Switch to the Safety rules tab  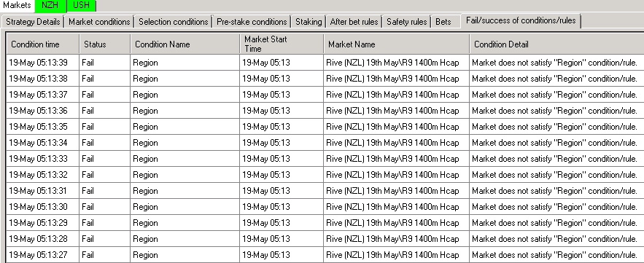(x=407, y=22)
